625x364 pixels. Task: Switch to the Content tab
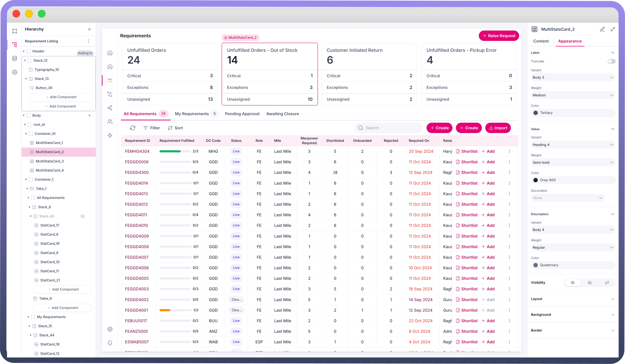click(541, 41)
